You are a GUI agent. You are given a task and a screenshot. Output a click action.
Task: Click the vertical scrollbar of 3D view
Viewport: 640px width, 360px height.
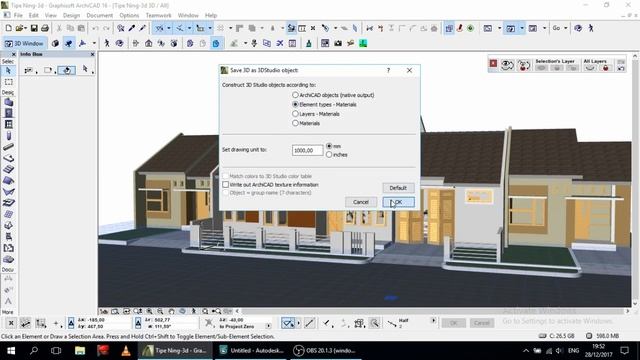point(635,180)
